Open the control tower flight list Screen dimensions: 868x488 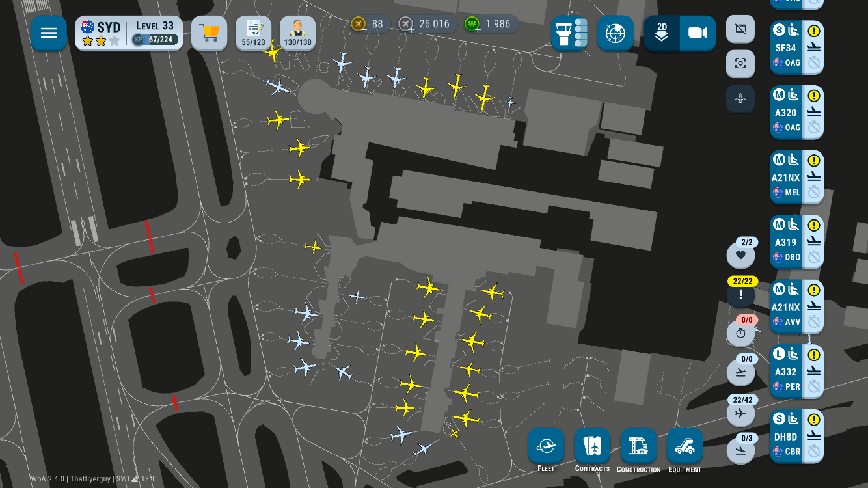pyautogui.click(x=569, y=33)
